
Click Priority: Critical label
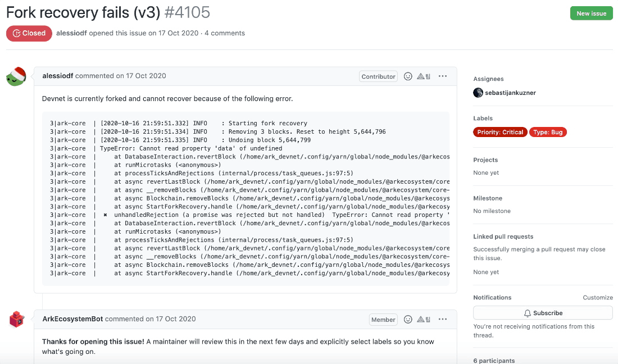coord(500,132)
